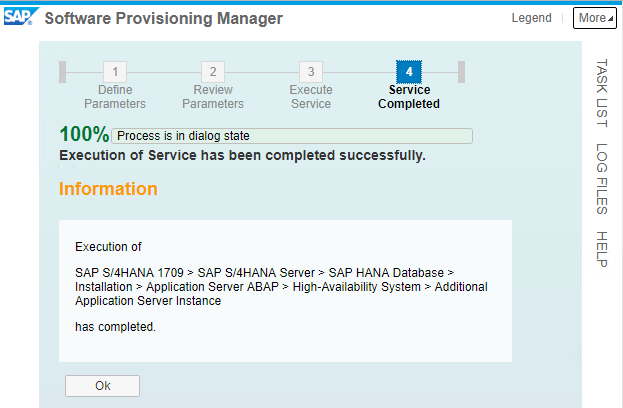The height and width of the screenshot is (408, 623).
Task: Open the HELP side tab
Action: [602, 249]
